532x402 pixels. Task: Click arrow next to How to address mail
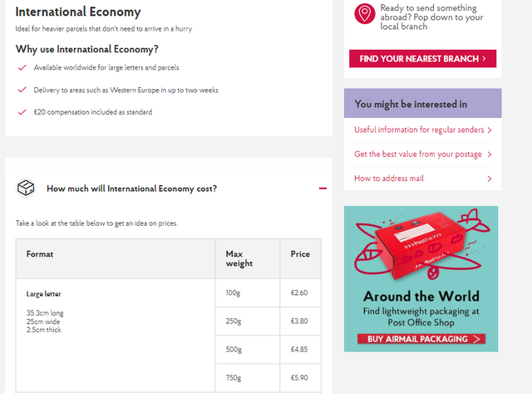click(490, 179)
